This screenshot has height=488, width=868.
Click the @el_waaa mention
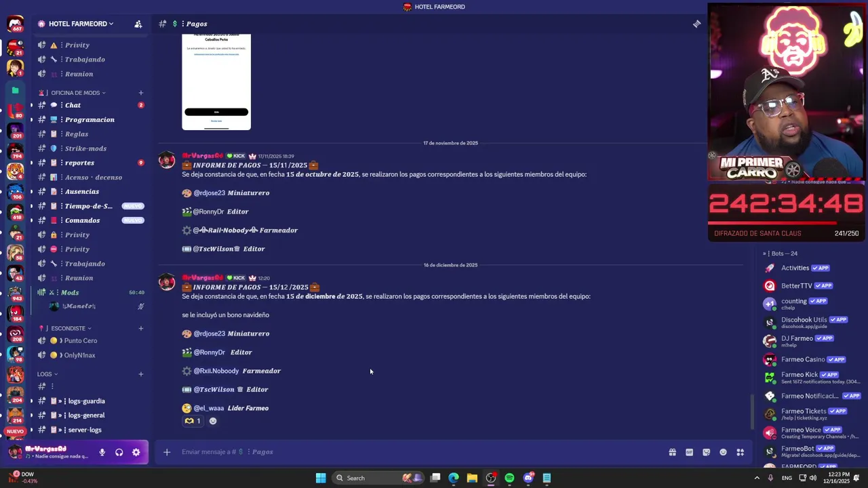(209, 408)
